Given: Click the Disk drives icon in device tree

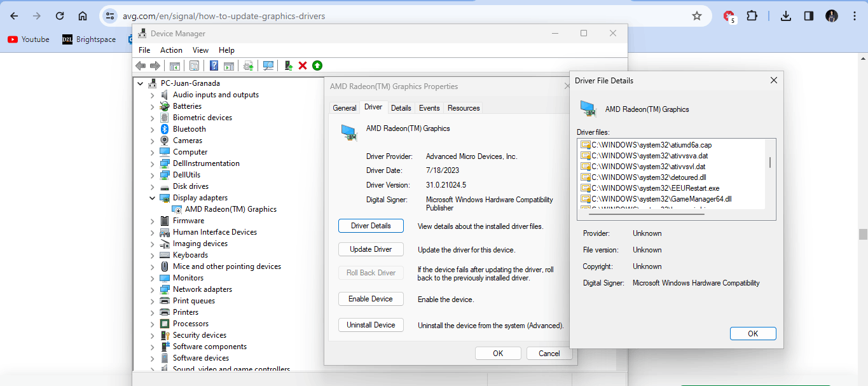Looking at the screenshot, I should pos(165,186).
